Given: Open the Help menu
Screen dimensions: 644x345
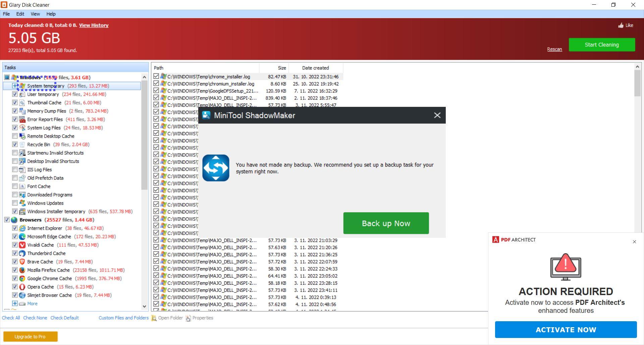Looking at the screenshot, I should coord(51,14).
